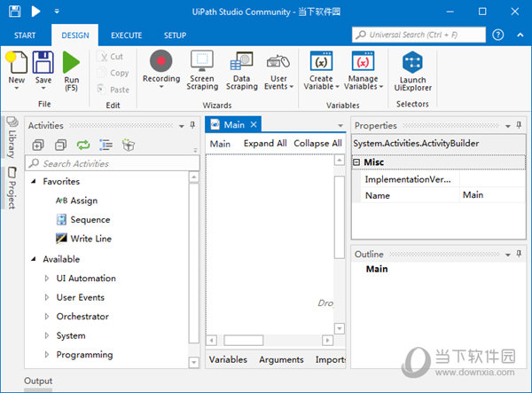Click the green Run (F5) button
This screenshot has height=393, width=532.
coord(71,71)
